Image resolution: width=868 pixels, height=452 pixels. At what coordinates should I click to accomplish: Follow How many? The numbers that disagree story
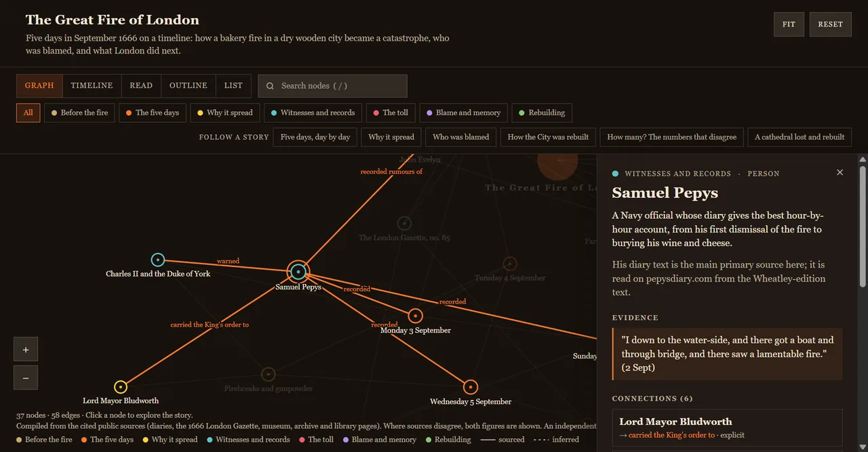pyautogui.click(x=671, y=137)
